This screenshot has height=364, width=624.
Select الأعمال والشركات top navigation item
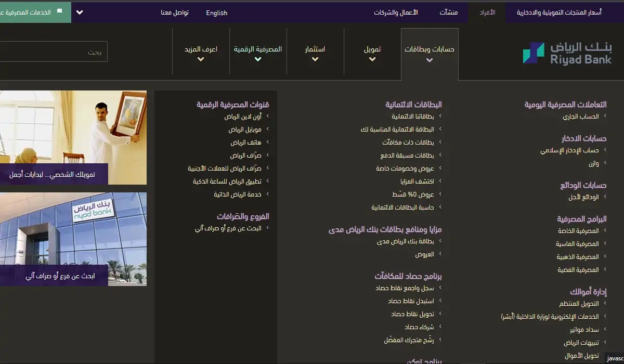(396, 12)
